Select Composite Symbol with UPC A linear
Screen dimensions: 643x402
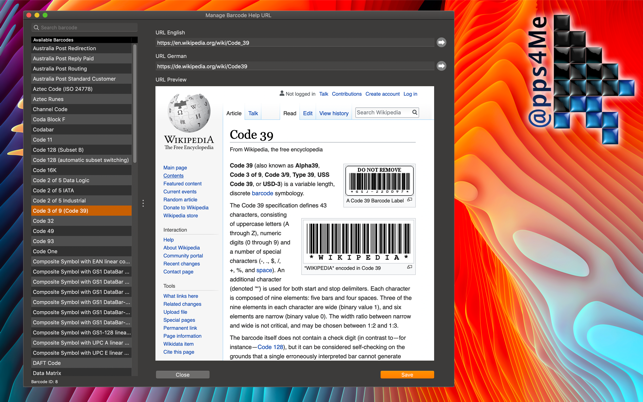(82, 343)
